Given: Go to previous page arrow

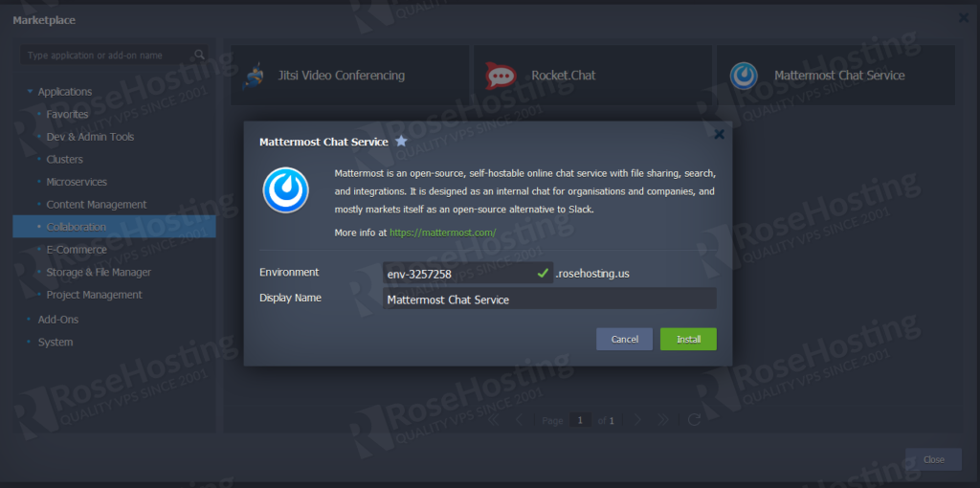Looking at the screenshot, I should coord(519,420).
